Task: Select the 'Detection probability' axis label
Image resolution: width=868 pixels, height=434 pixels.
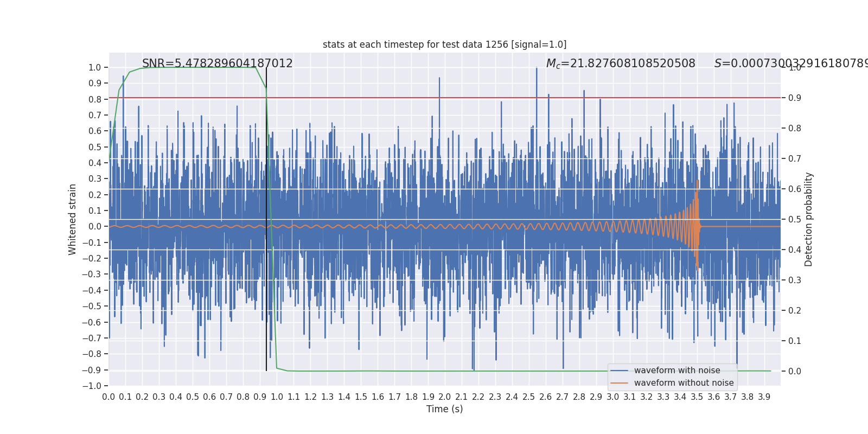Action: pos(809,219)
